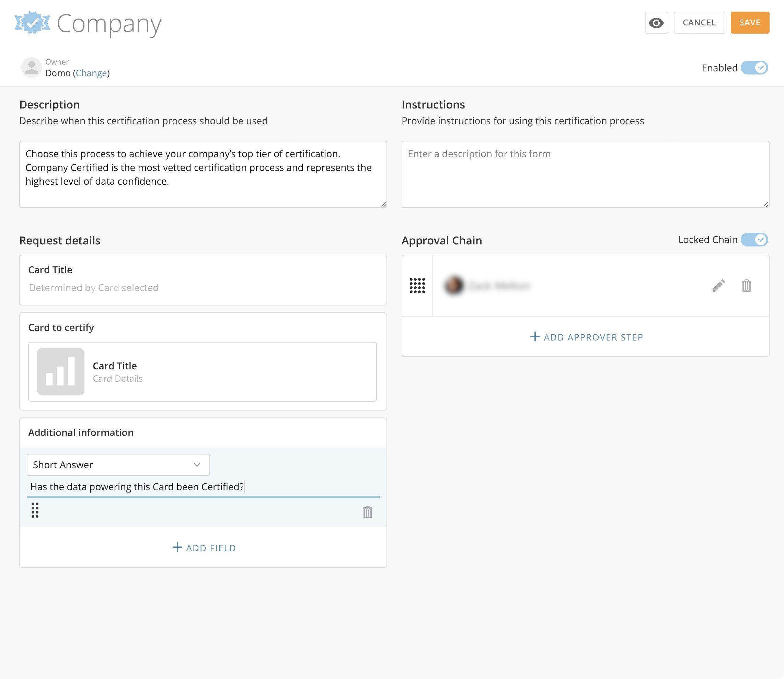
Task: Click the additional field drag handle dots
Action: [x=35, y=510]
